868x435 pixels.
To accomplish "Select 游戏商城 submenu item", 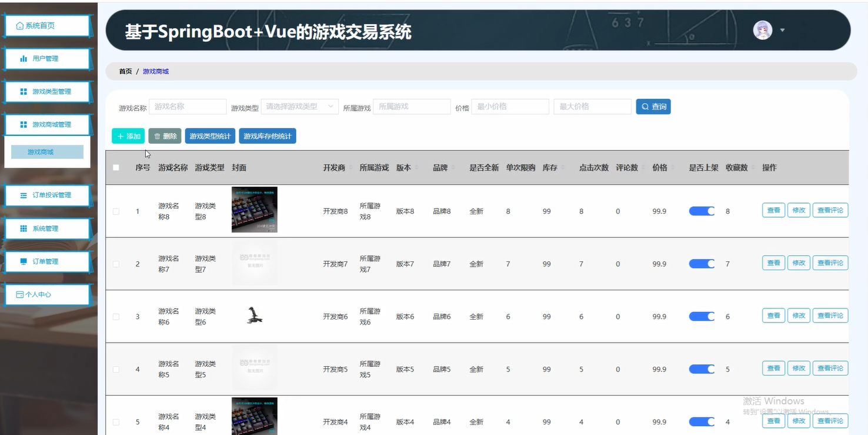I will click(47, 152).
